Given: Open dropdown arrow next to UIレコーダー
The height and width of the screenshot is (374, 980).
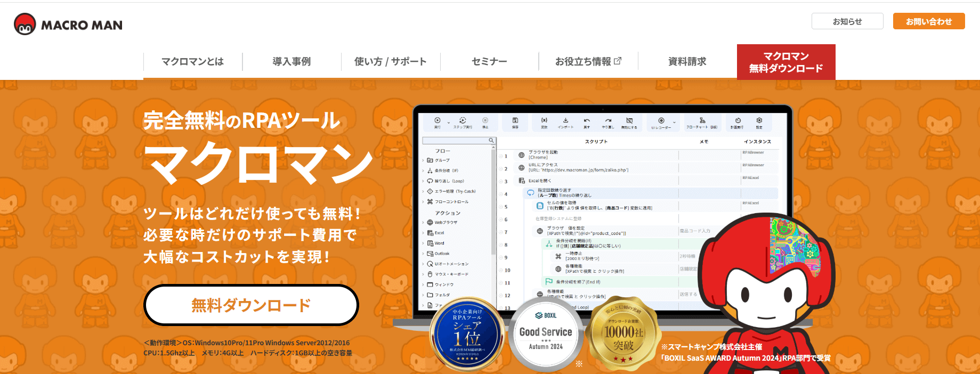Looking at the screenshot, I should coord(674,123).
